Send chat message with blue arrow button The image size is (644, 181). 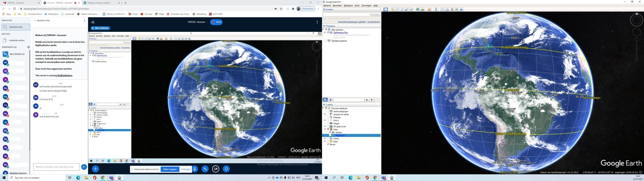click(x=84, y=167)
